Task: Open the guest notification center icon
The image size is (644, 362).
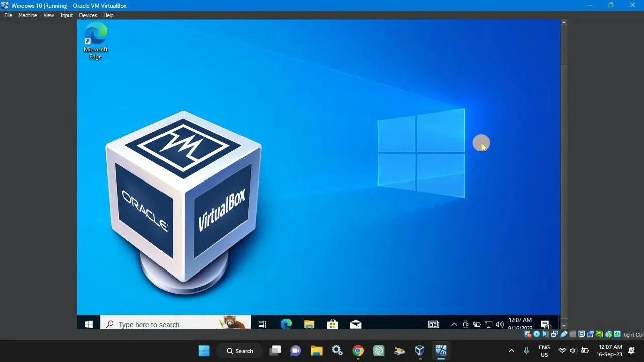Action: [x=545, y=324]
